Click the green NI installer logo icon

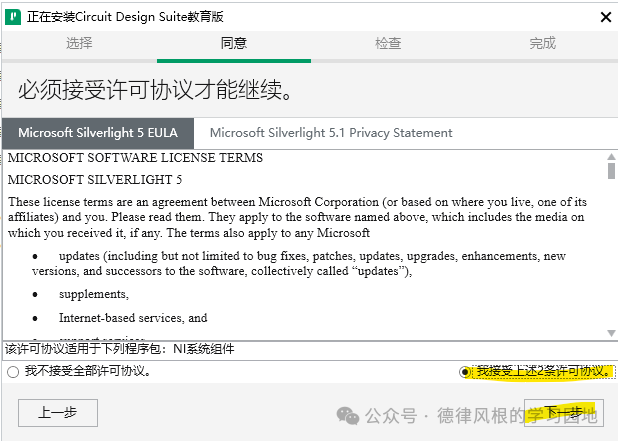(x=13, y=17)
